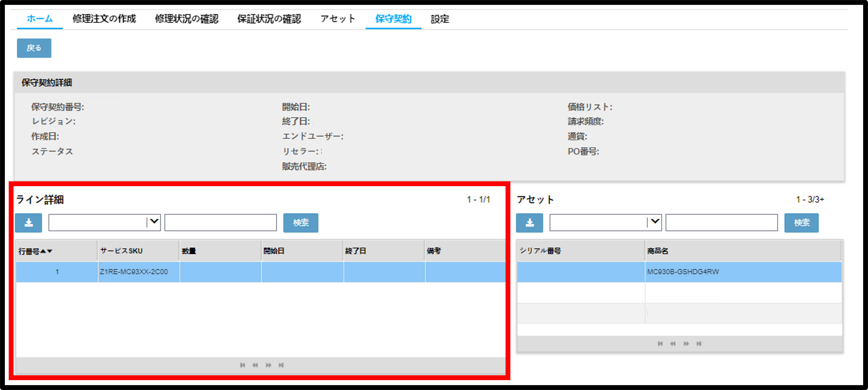Image resolution: width=868 pixels, height=390 pixels.
Task: Go to next page in アセット pager
Action: pos(686,344)
